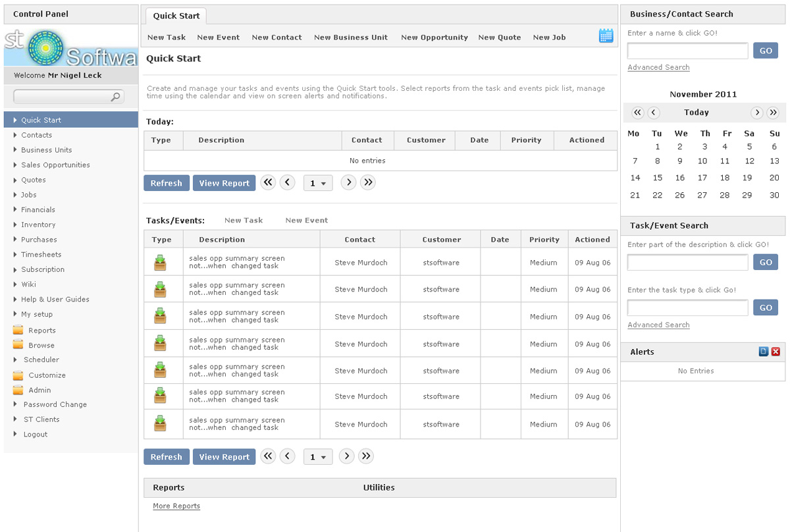Expand Sales Opportunities in the sidebar
The height and width of the screenshot is (532, 790).
coord(55,165)
